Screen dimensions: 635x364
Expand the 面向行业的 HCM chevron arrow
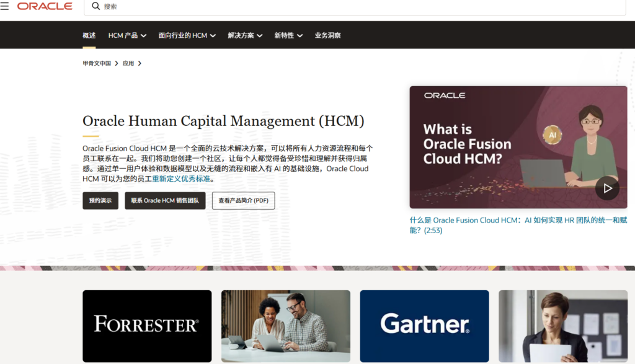213,35
